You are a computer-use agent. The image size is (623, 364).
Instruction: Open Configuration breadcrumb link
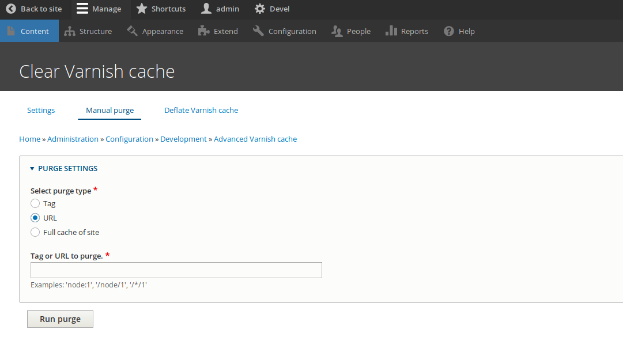[x=129, y=139]
